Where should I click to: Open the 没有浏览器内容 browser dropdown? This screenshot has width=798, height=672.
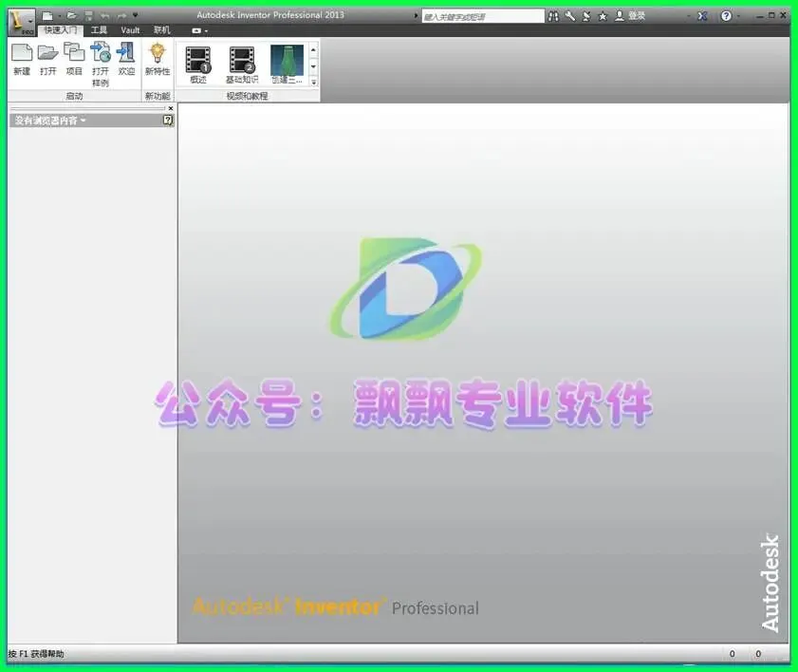(x=50, y=121)
